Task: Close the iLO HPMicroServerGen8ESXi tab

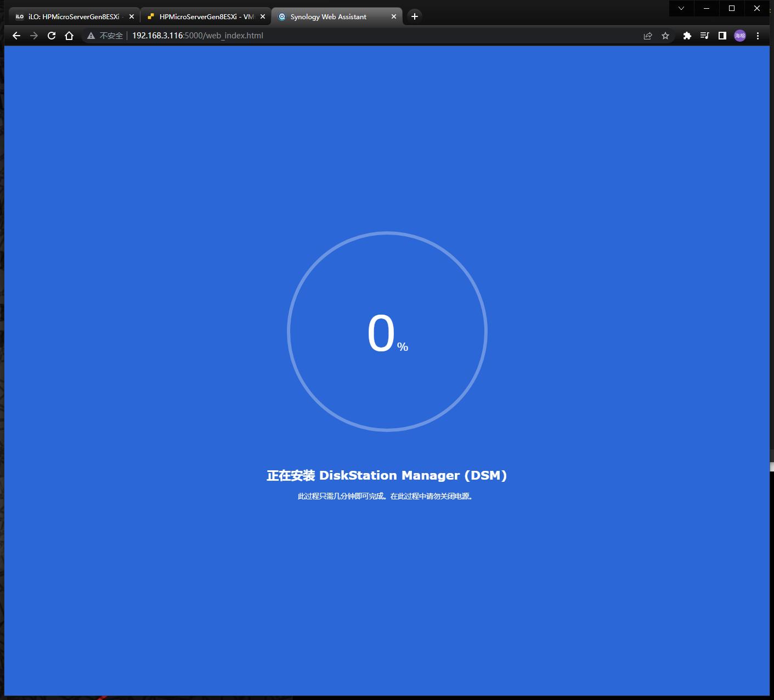Action: 132,16
